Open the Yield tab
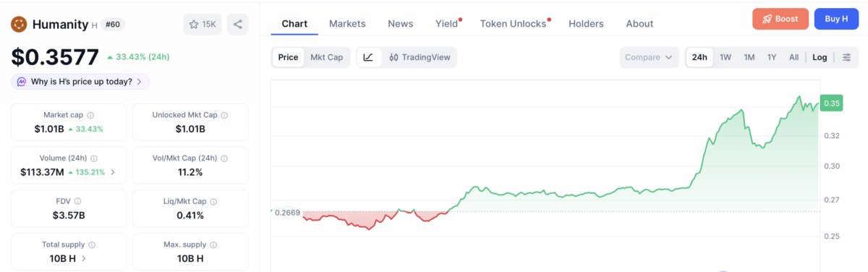This screenshot has height=272, width=868. (447, 24)
